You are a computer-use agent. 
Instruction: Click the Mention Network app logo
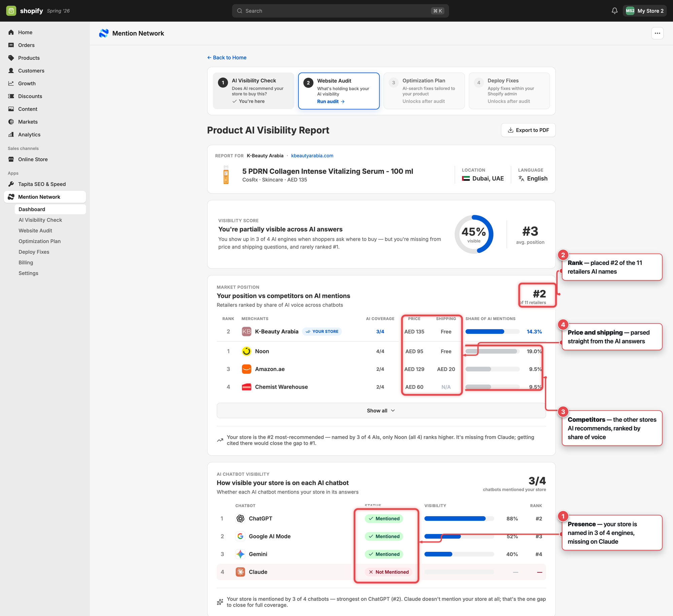point(104,33)
